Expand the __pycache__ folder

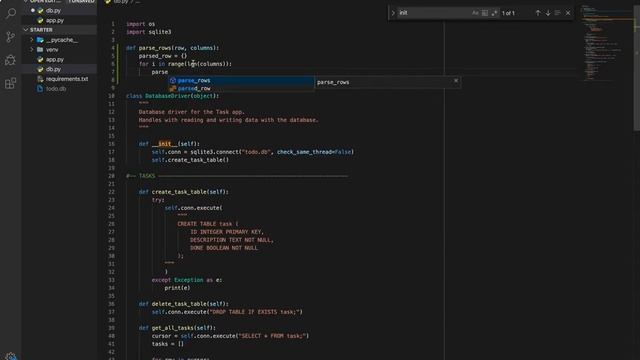coord(32,40)
